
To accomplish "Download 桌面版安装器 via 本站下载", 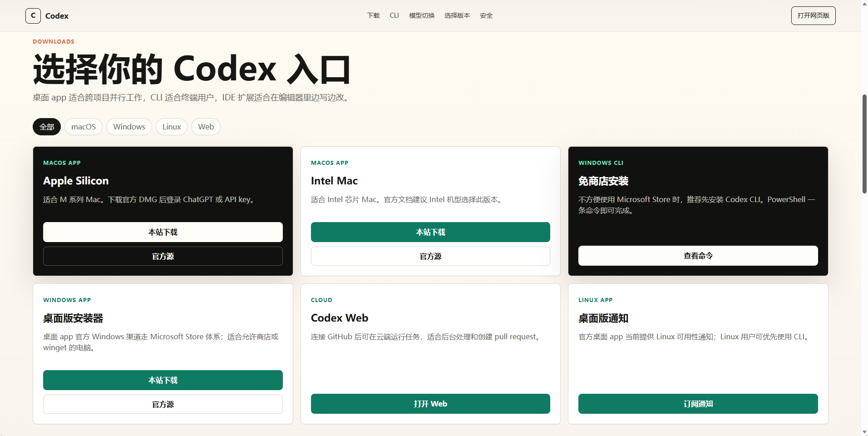I will tap(163, 380).
